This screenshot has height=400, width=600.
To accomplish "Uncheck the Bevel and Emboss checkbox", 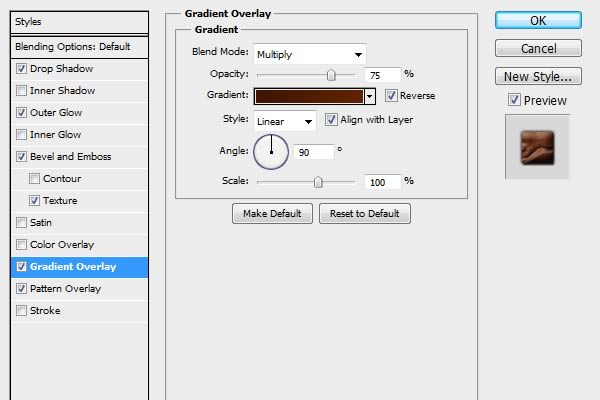I will pyautogui.click(x=21, y=157).
